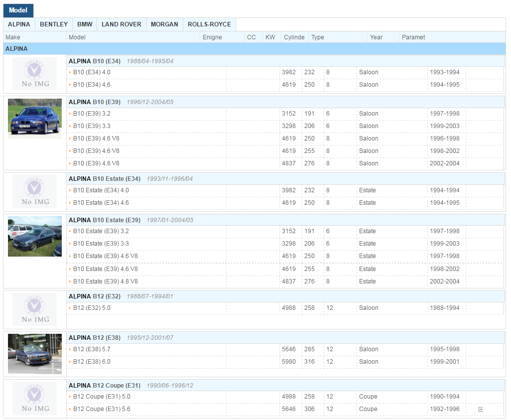Switch to the BMW make tab
The height and width of the screenshot is (420, 511).
(x=85, y=24)
